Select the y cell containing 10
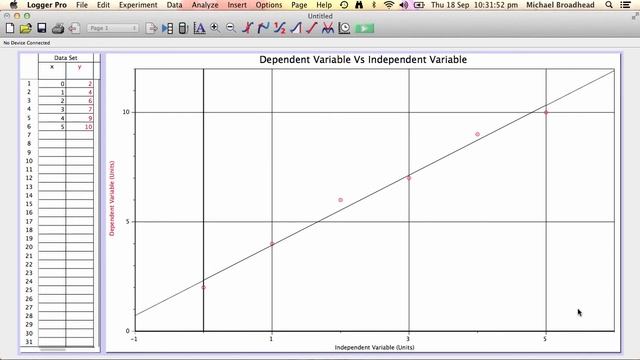Screen dimensions: 640x360 tap(80, 127)
